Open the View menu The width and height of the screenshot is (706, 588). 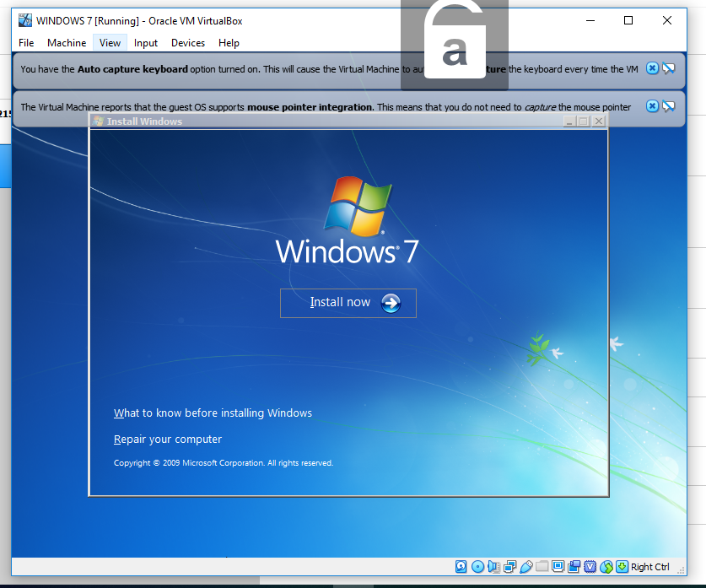pyautogui.click(x=110, y=43)
